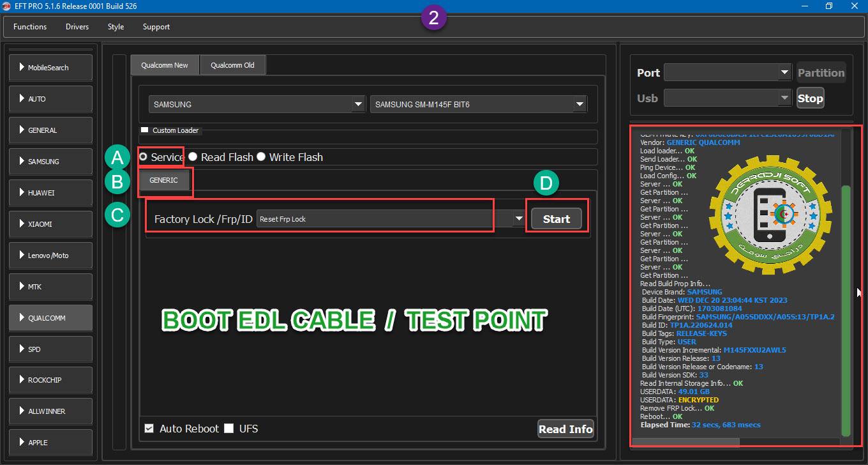Open the SAMSUNG SM-M145F BIT6 model dropdown

click(479, 104)
